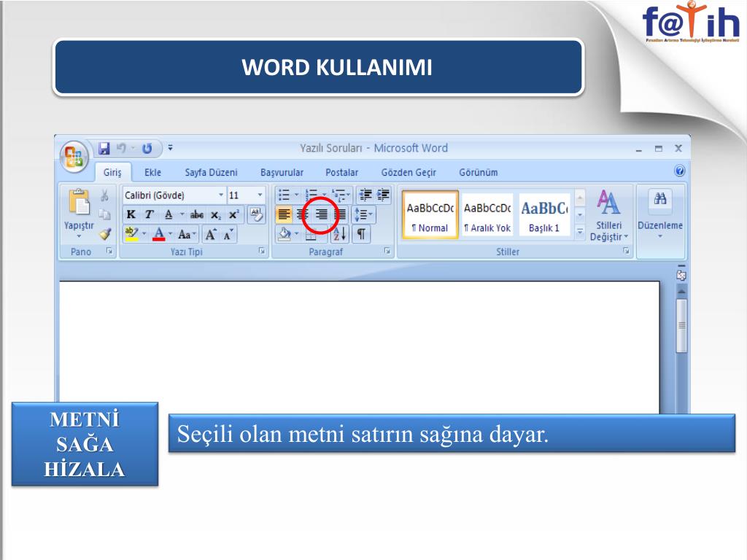Expand the Yapıştır paste options arrow

point(79,236)
